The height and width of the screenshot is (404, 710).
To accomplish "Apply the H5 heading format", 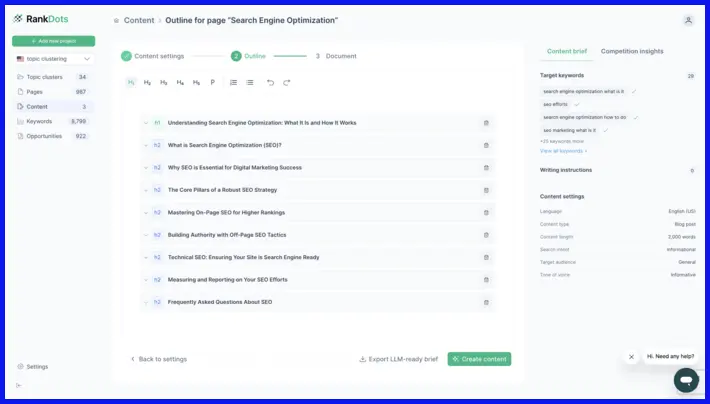I will [x=196, y=82].
